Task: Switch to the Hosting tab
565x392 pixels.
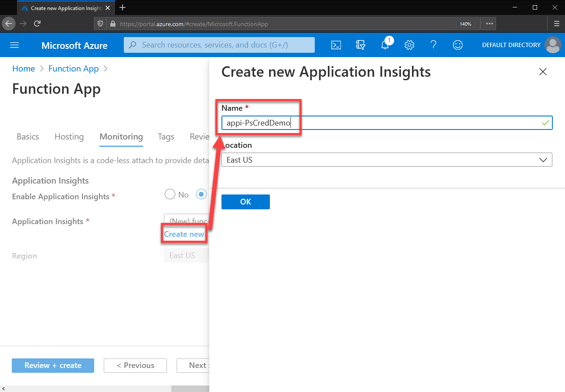Action: click(x=69, y=136)
